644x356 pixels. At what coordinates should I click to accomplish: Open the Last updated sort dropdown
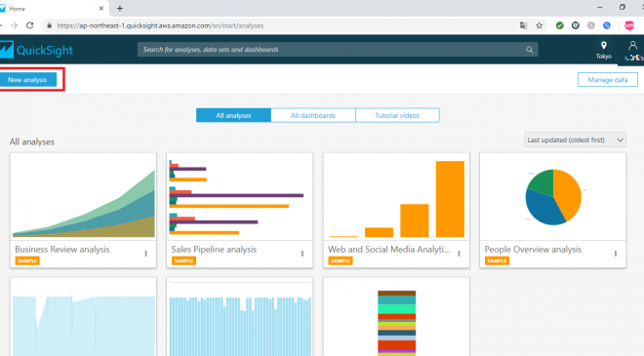tap(575, 140)
